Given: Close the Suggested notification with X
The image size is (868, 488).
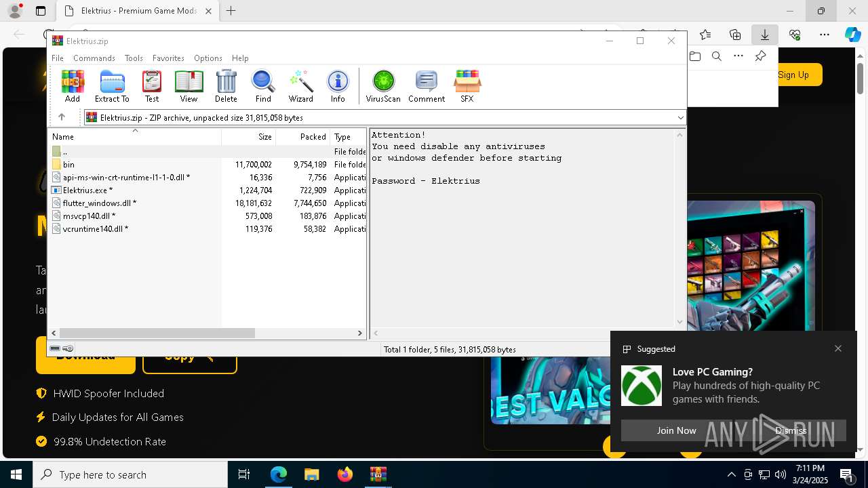Looking at the screenshot, I should [x=838, y=348].
